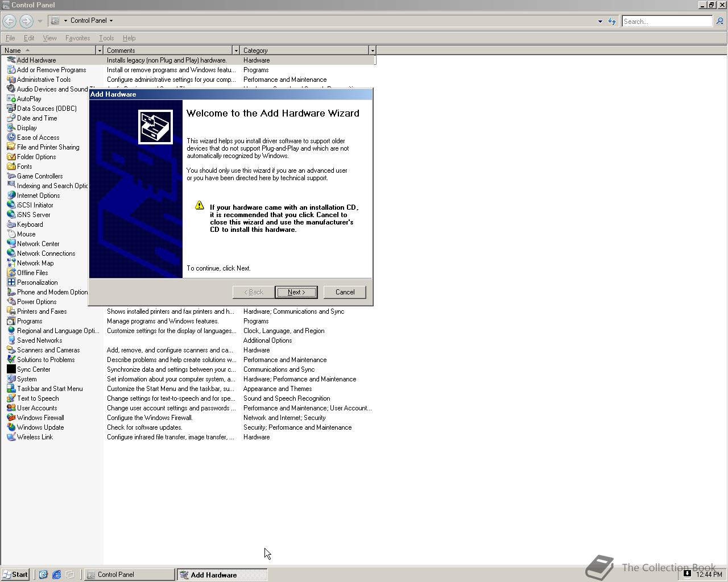Click into the Search input field
728x582 pixels.
667,21
